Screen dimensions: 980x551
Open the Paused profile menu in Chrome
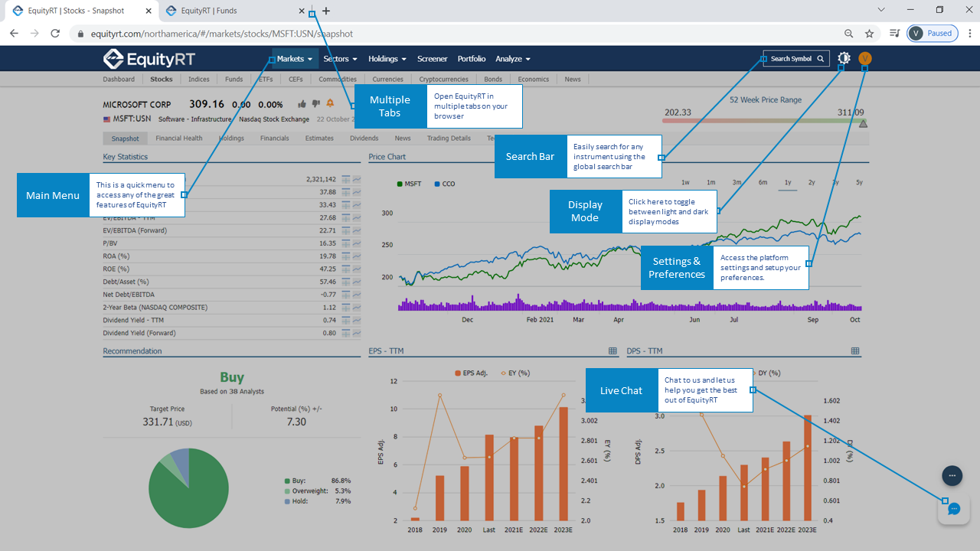[932, 34]
